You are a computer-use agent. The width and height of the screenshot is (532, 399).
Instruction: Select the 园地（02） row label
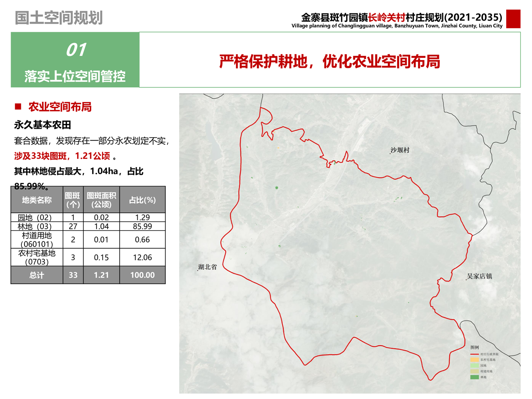pos(37,217)
